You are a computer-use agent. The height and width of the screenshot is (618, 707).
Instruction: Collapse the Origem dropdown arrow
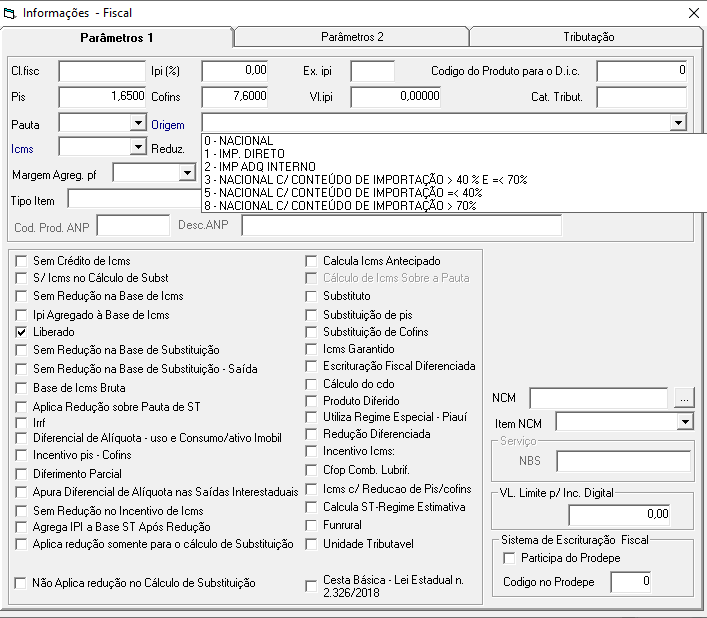(678, 123)
